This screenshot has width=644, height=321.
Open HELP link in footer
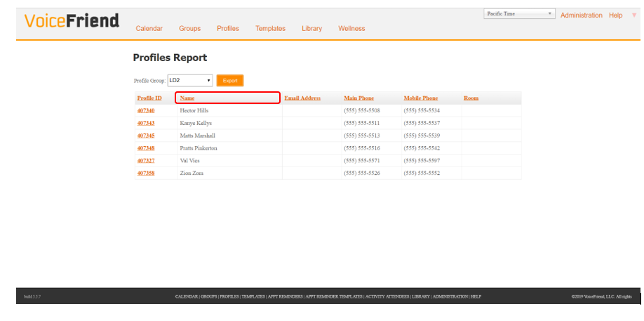pos(476,296)
